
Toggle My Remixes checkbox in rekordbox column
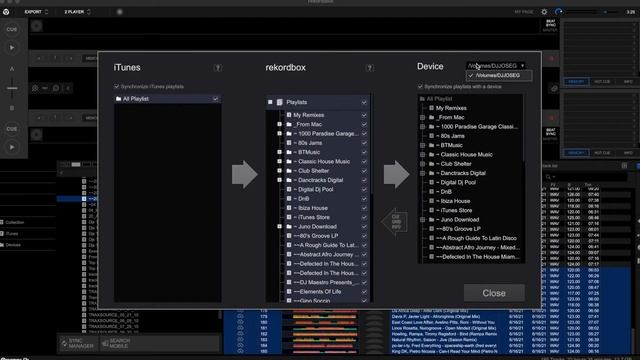tap(364, 115)
